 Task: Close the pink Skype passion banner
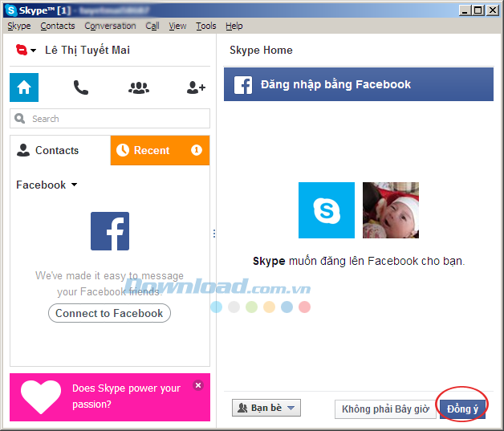click(x=198, y=385)
